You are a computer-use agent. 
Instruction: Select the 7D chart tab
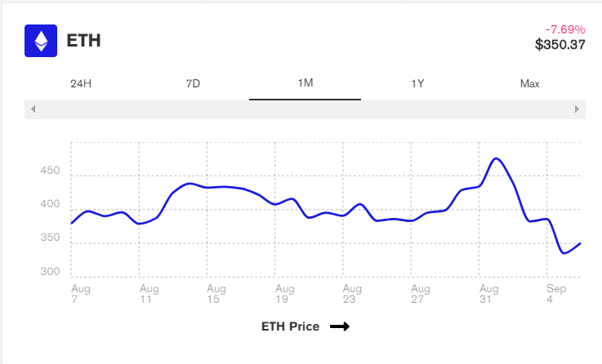coord(194,83)
